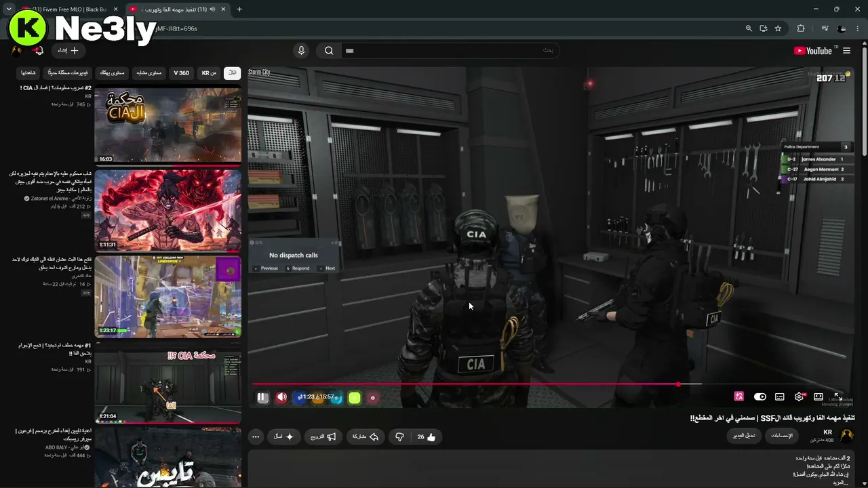Select the محتوى مشابه filter chip
This screenshot has width=868, height=488.
[149, 73]
